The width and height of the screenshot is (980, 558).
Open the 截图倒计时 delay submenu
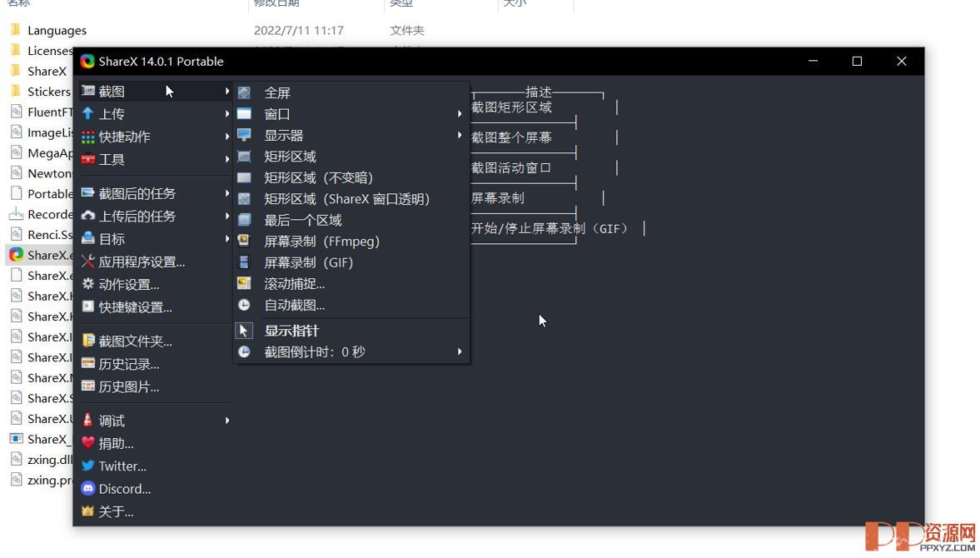(x=459, y=351)
